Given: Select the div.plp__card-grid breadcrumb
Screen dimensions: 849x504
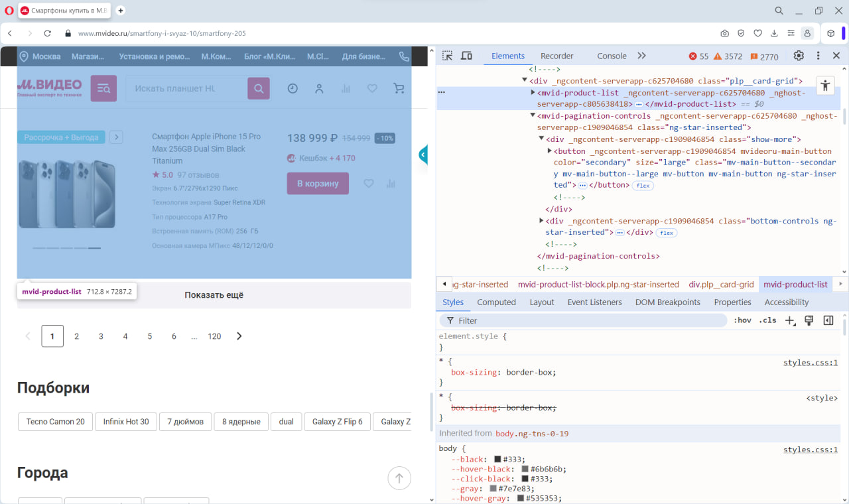Looking at the screenshot, I should 721,284.
